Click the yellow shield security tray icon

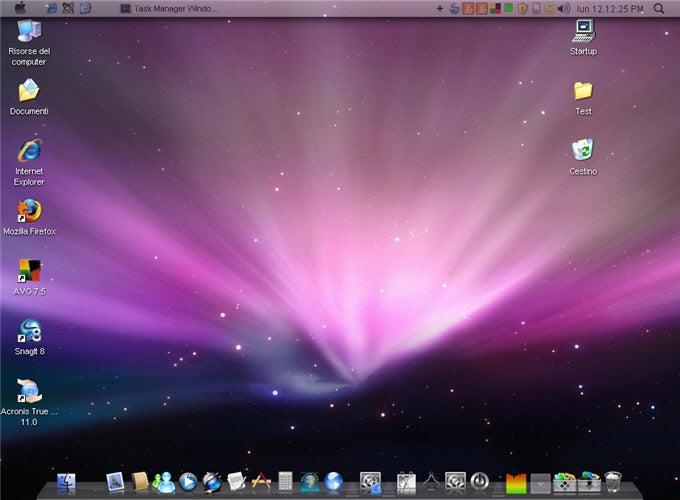coord(523,8)
